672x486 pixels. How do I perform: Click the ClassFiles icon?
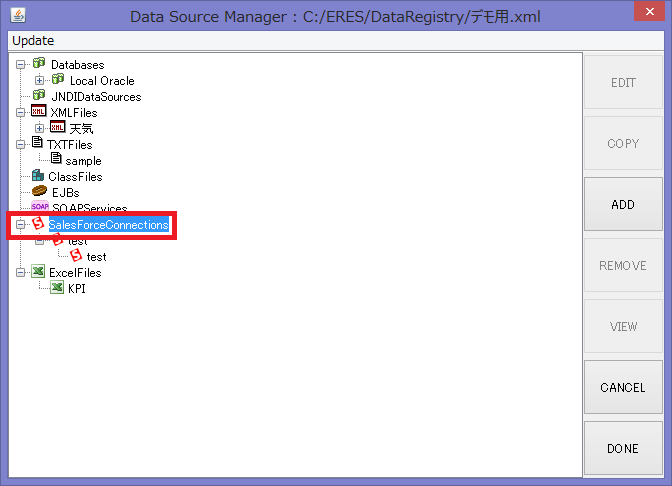point(38,175)
